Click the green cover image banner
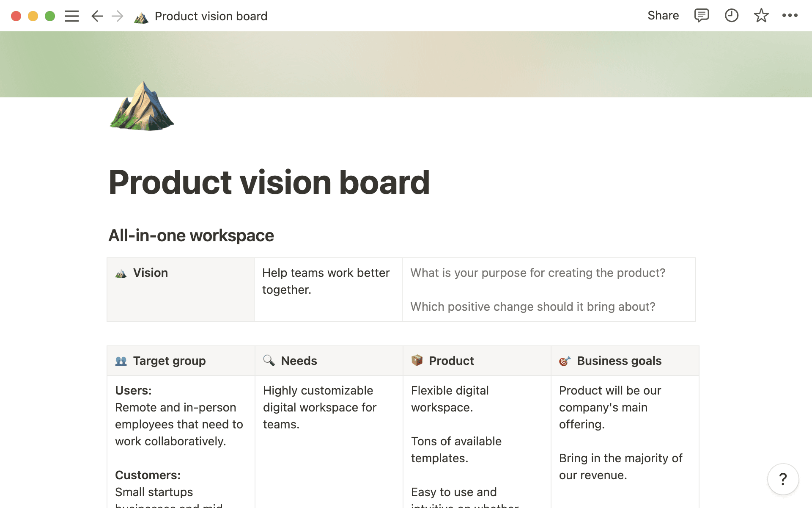 coord(406,63)
